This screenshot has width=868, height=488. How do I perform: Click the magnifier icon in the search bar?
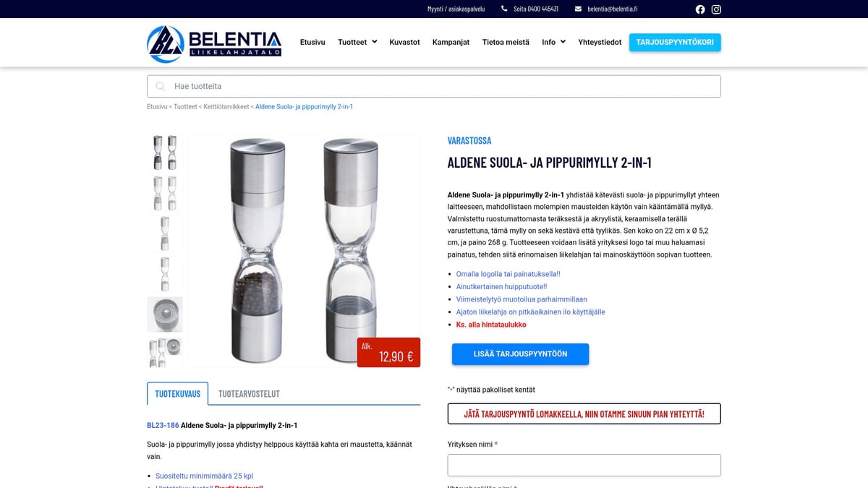point(161,86)
